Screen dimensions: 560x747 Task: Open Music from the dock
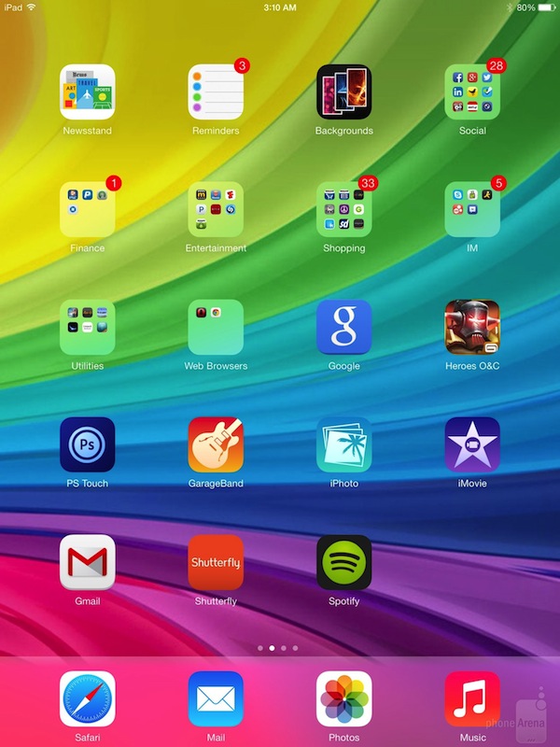(472, 698)
